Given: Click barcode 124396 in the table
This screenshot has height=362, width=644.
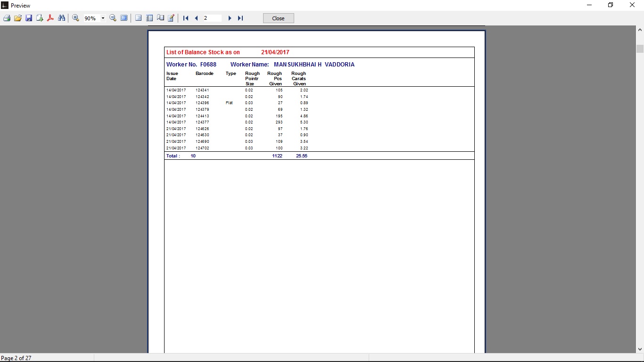Looking at the screenshot, I should pos(202,103).
